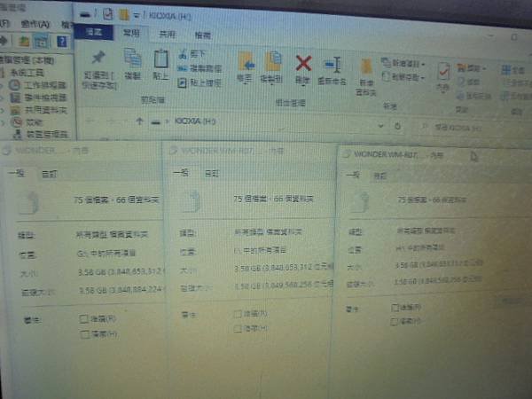Click the 搜尋 KIOXIA (H:) search box
Viewport: 532px width, 399px height.
coord(473,128)
